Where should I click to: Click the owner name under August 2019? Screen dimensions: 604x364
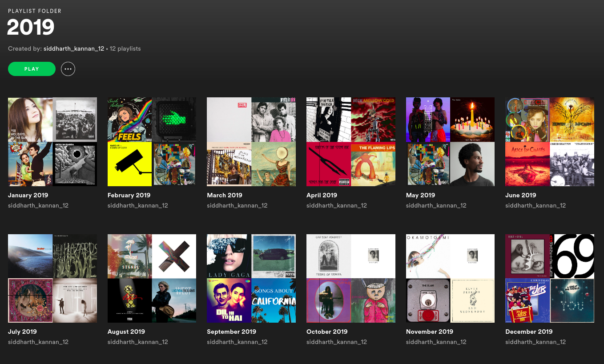pos(138,342)
